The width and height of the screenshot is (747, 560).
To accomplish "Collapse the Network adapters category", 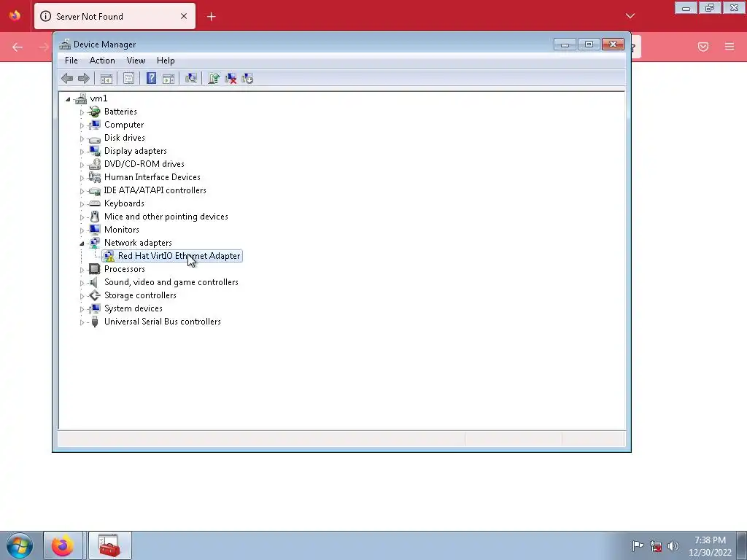I will (82, 244).
